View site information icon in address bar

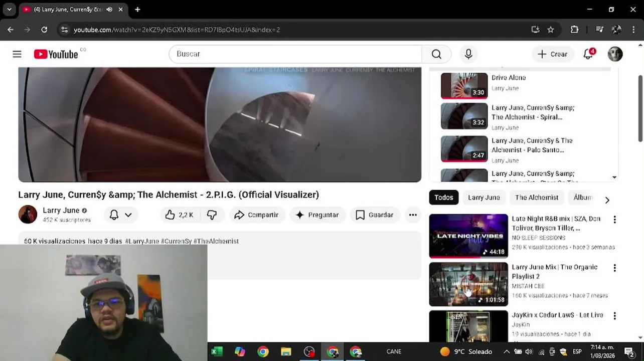click(64, 30)
